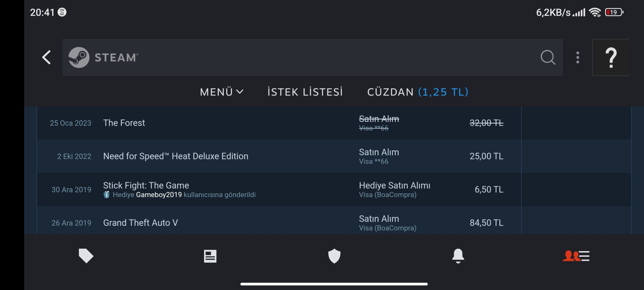Tap the cellular signal bars icon
The height and width of the screenshot is (290, 644).
[579, 13]
